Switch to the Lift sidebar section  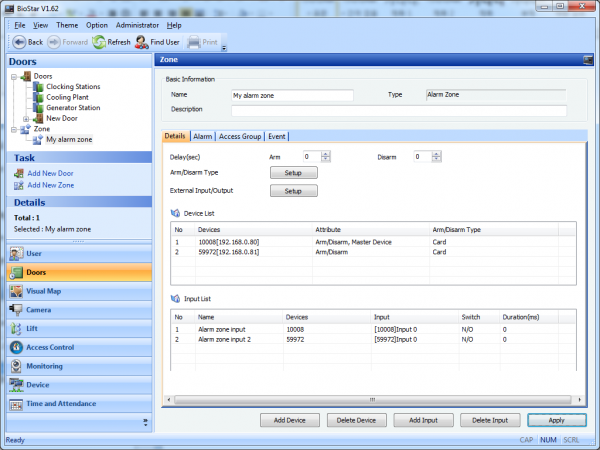[x=34, y=328]
